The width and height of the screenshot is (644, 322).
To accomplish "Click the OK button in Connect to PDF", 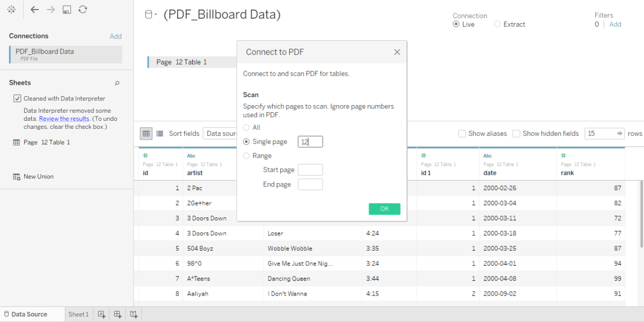I will point(384,209).
